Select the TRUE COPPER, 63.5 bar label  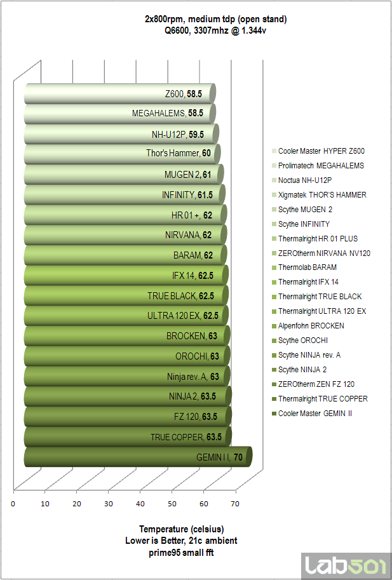[x=186, y=437]
